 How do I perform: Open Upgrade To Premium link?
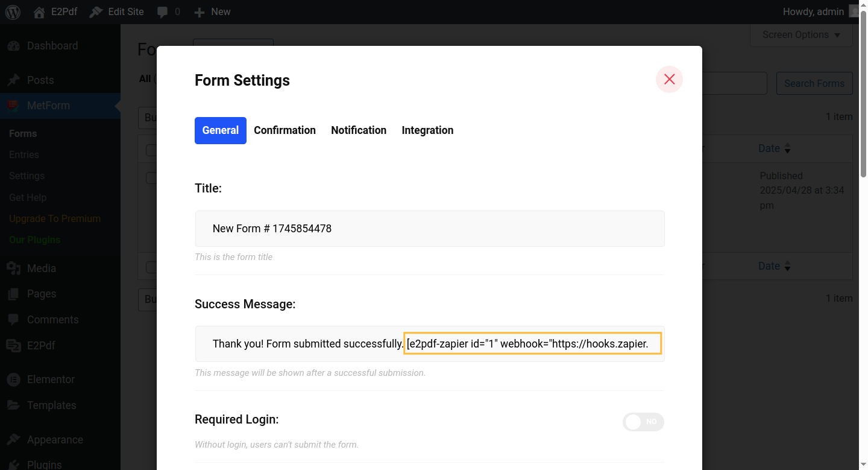tap(55, 218)
